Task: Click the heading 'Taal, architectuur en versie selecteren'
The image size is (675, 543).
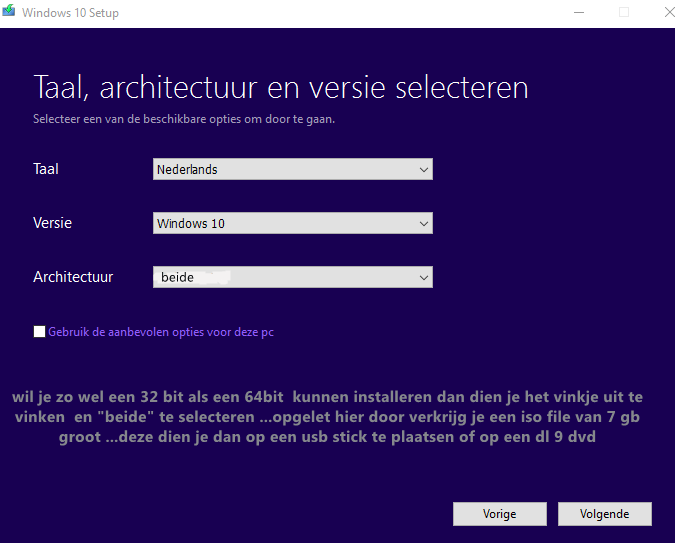Action: [280, 87]
